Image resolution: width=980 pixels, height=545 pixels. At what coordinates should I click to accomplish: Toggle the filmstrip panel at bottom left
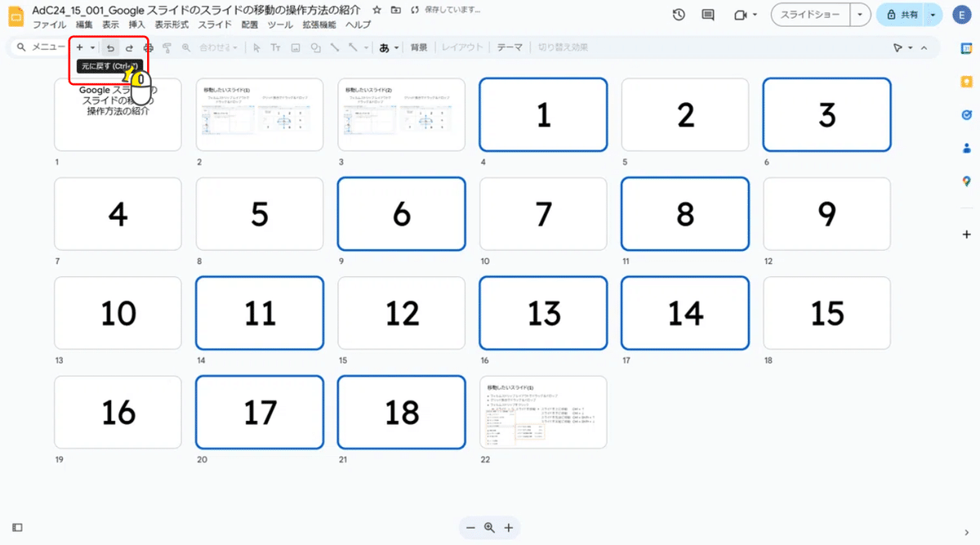16,527
